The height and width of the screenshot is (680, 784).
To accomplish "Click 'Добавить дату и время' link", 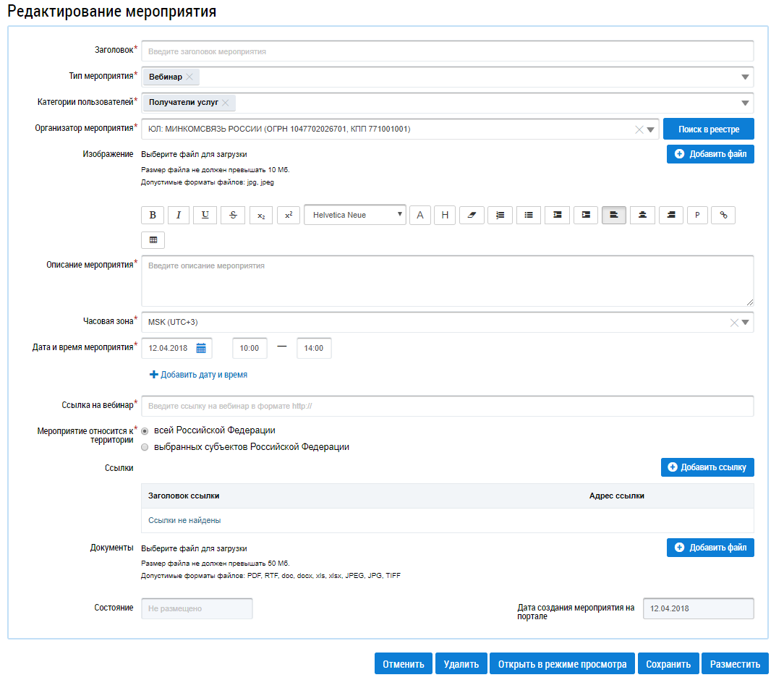I will point(198,375).
